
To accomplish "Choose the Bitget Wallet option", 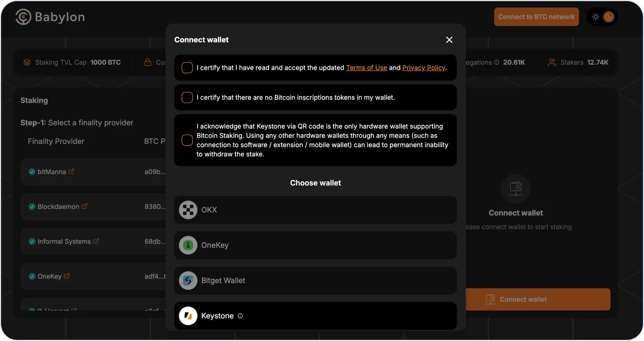I will click(x=316, y=281).
